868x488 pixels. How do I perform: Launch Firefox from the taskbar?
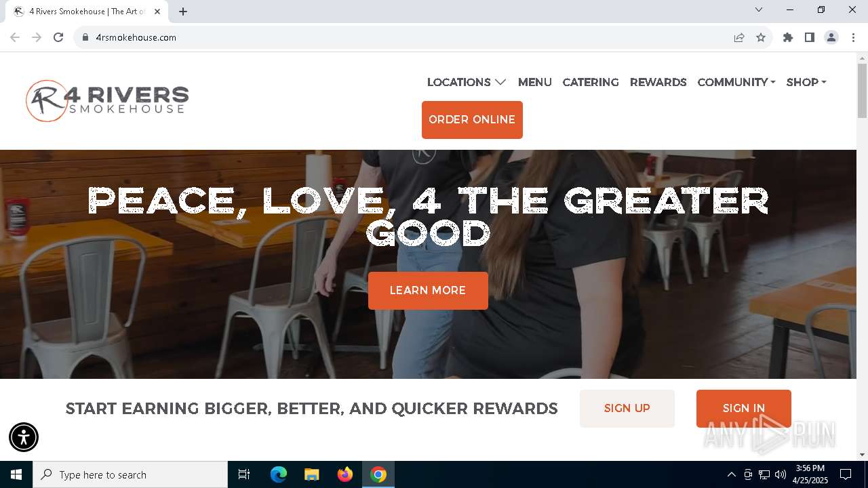[x=345, y=474]
